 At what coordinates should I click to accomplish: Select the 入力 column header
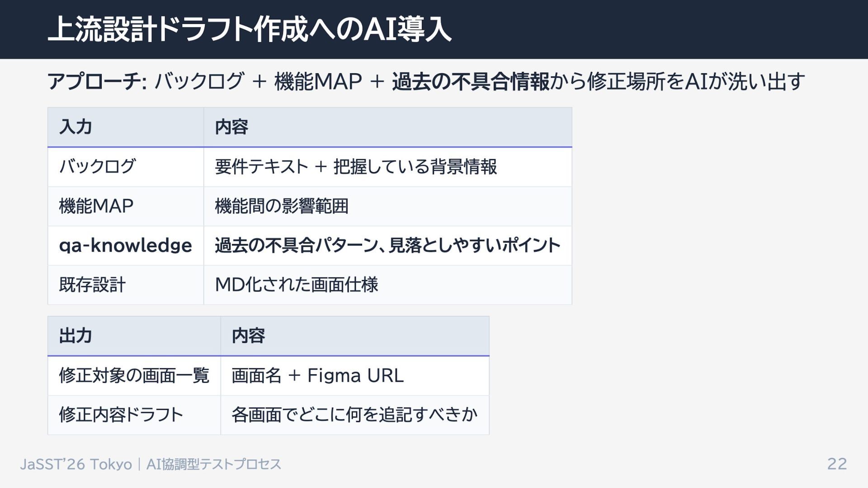(x=75, y=127)
